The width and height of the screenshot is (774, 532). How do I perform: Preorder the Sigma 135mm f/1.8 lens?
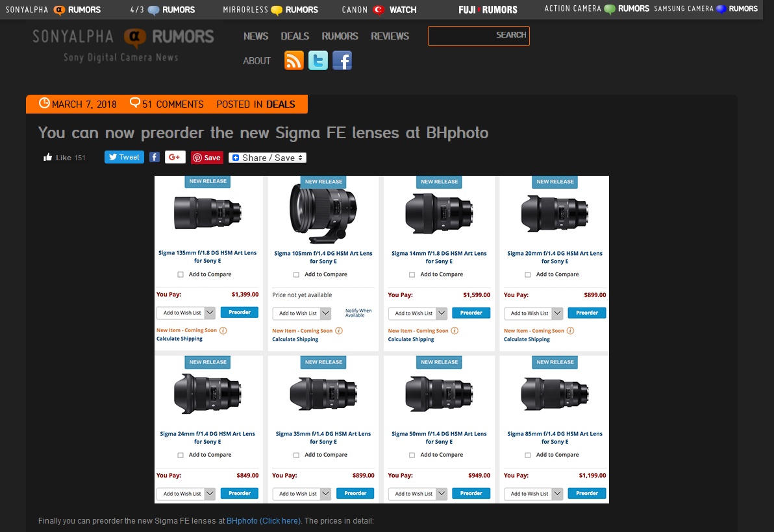click(x=240, y=312)
